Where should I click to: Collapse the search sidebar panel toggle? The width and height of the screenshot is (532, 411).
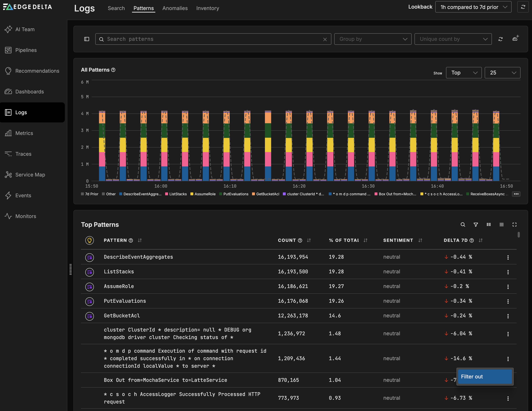pyautogui.click(x=87, y=39)
